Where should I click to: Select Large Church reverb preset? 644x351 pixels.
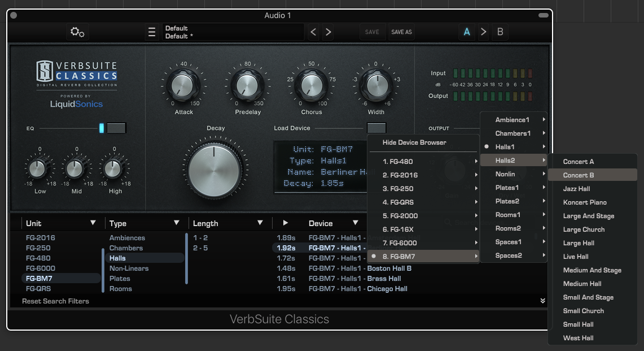click(x=593, y=229)
